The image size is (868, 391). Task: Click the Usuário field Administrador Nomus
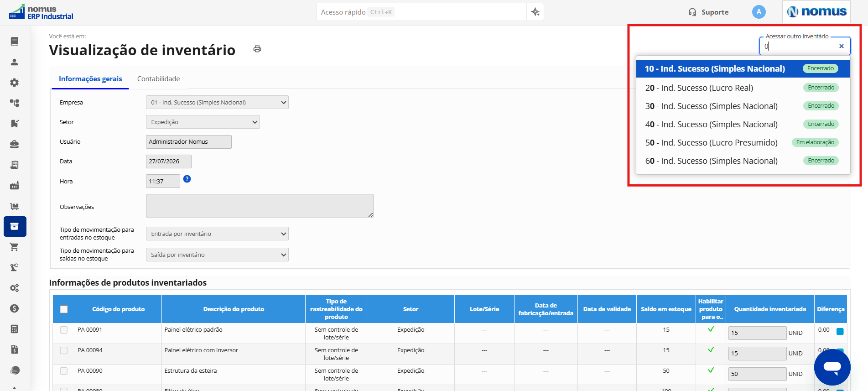[188, 141]
